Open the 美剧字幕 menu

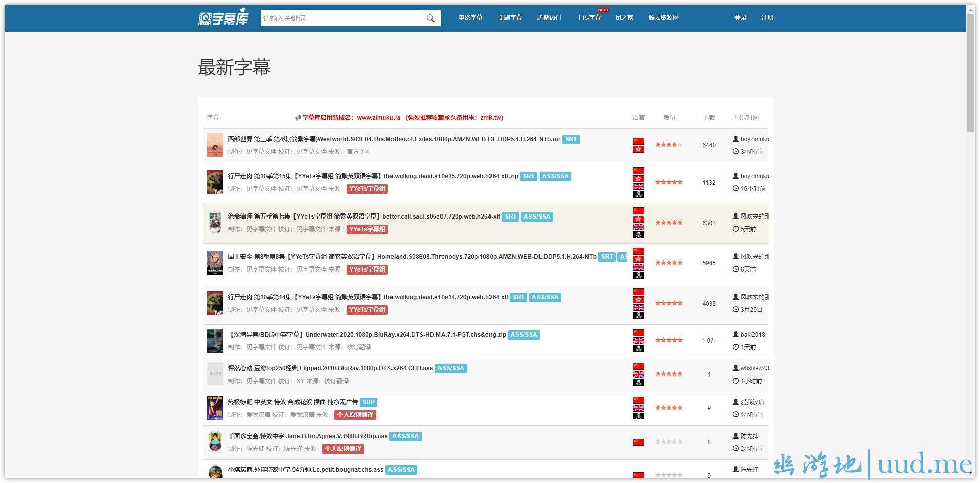[x=510, y=18]
